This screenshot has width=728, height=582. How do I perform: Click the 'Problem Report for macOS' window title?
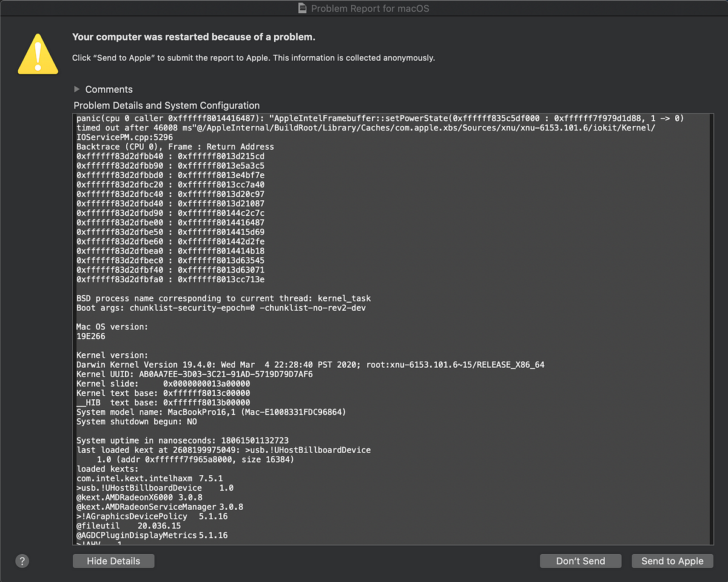click(x=370, y=8)
